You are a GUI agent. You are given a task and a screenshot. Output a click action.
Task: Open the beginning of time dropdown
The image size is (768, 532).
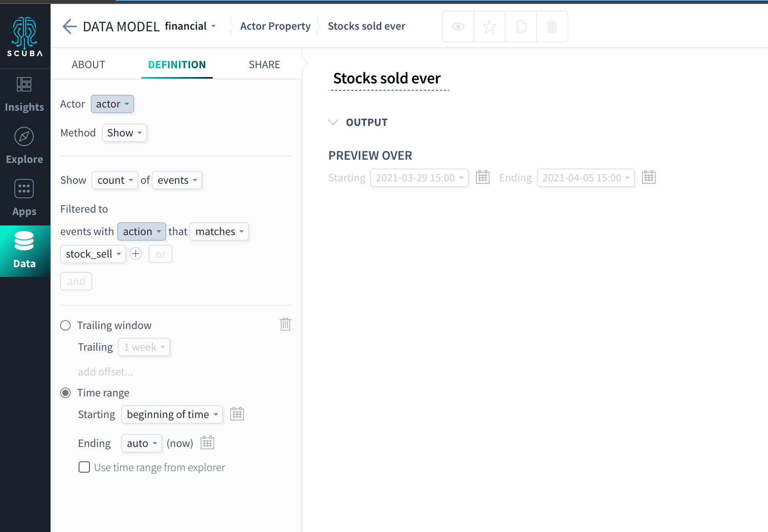(172, 414)
